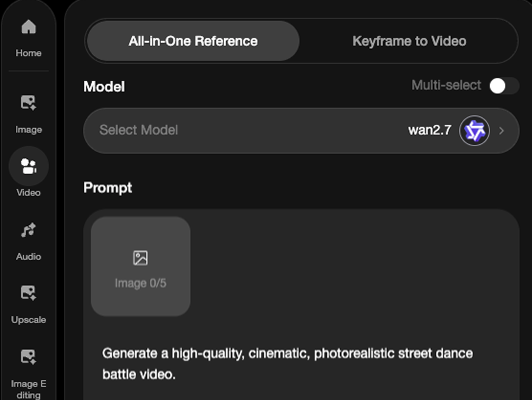Click into the prompt text about street dance
The image size is (532, 400).
287,364
